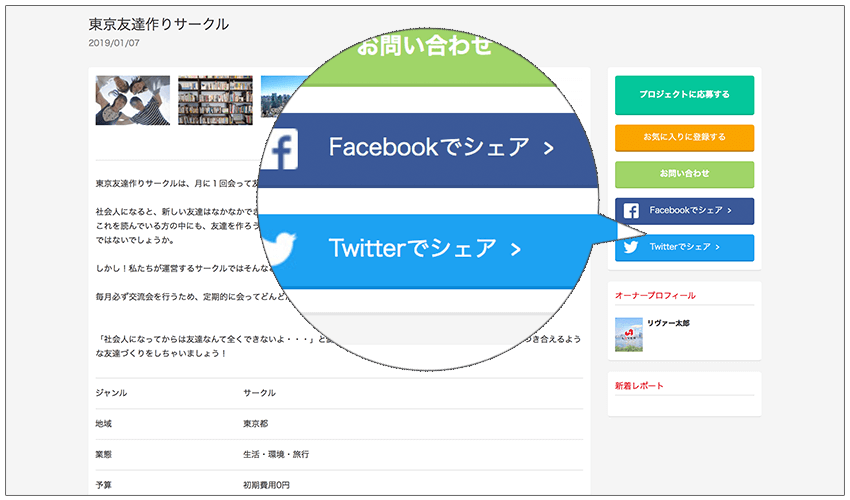850x500 pixels.
Task: Open the お問い合わせ button in sidebar
Action: pyautogui.click(x=684, y=174)
